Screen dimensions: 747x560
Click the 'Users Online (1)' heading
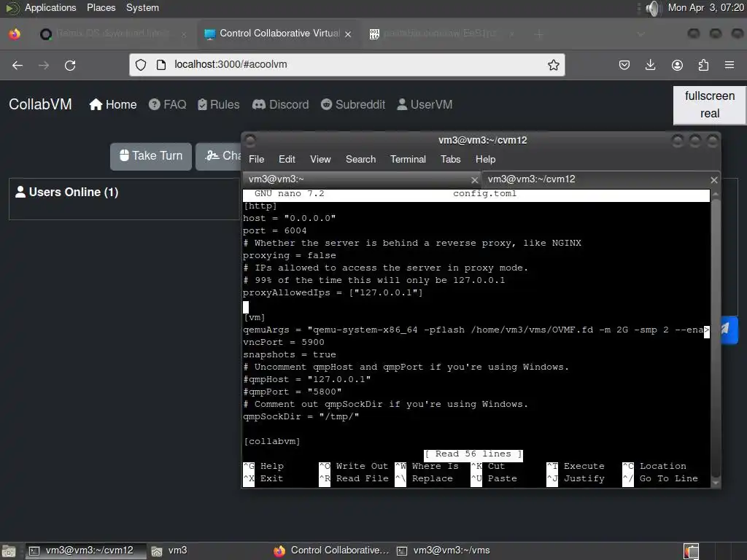(67, 192)
